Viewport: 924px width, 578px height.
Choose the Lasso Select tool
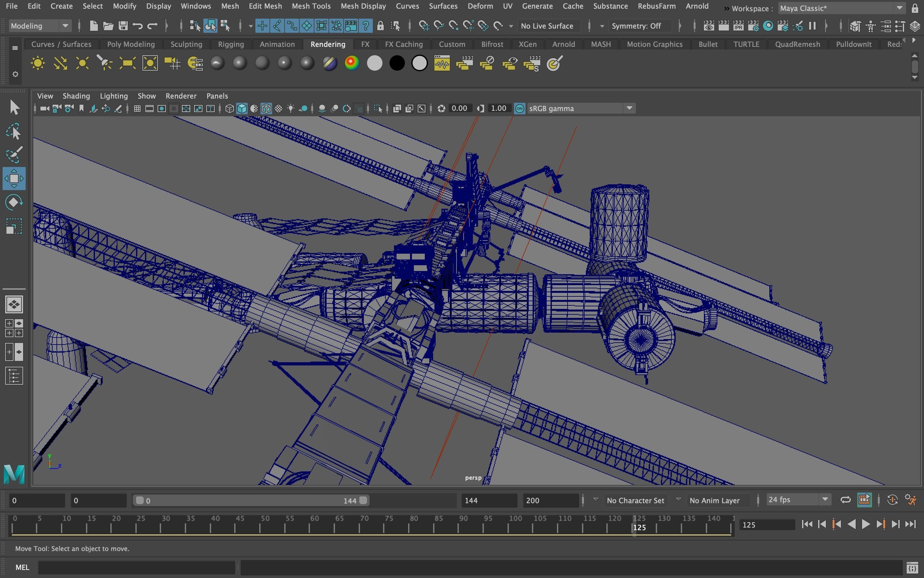click(14, 131)
